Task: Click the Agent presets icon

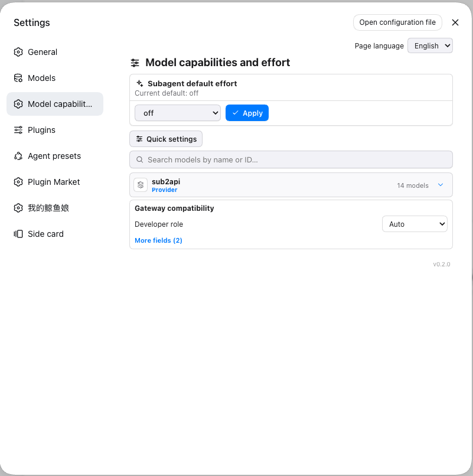Action: coord(18,156)
